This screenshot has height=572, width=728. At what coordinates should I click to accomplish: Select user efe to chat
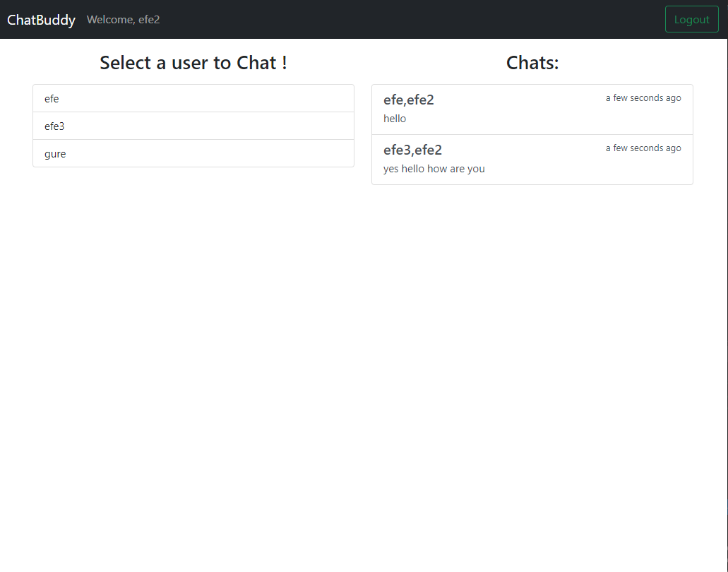(x=193, y=98)
